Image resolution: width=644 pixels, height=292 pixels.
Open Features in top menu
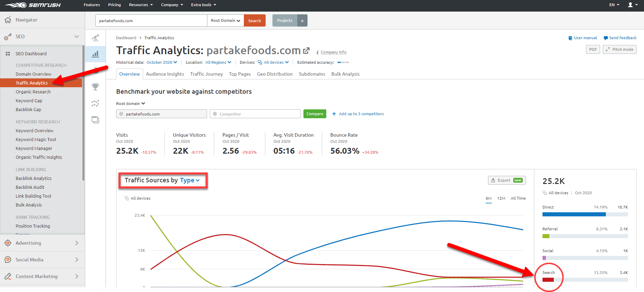pos(92,5)
